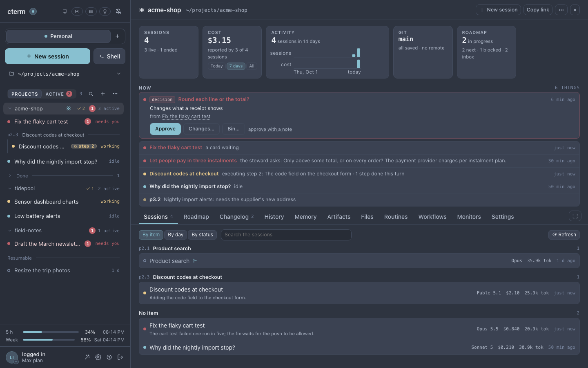Image resolution: width=588 pixels, height=368 pixels.
Task: Open the LI account avatar dropdown
Action: pos(12,357)
